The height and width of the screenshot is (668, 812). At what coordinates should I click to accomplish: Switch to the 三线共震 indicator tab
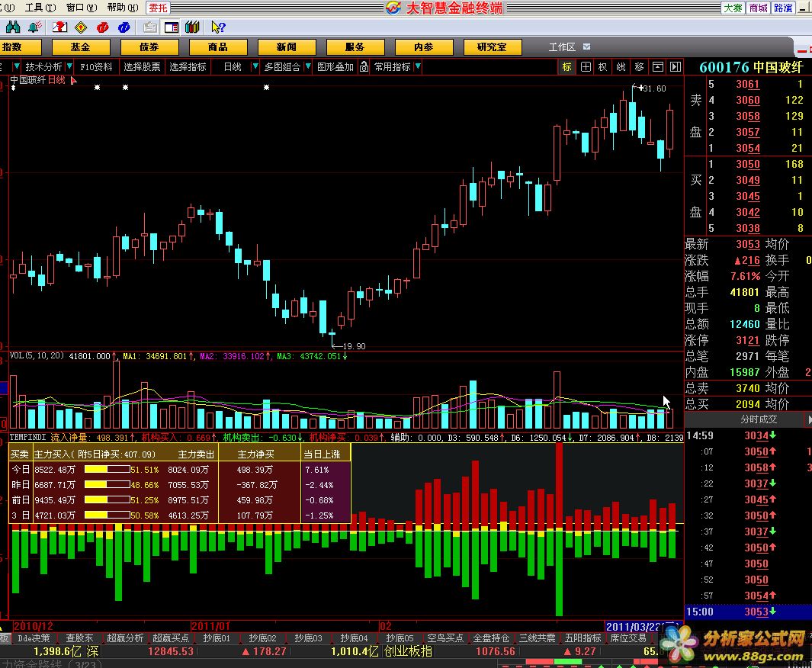tap(537, 638)
